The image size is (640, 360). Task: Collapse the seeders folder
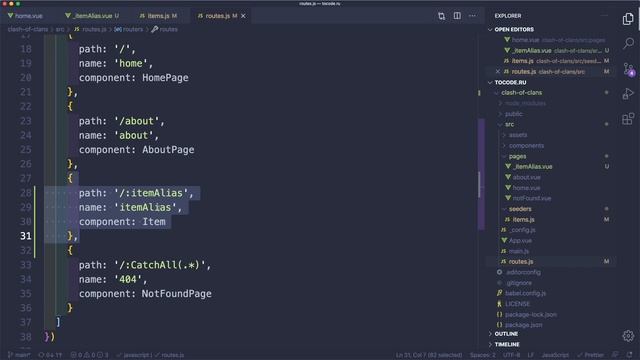tap(520, 209)
